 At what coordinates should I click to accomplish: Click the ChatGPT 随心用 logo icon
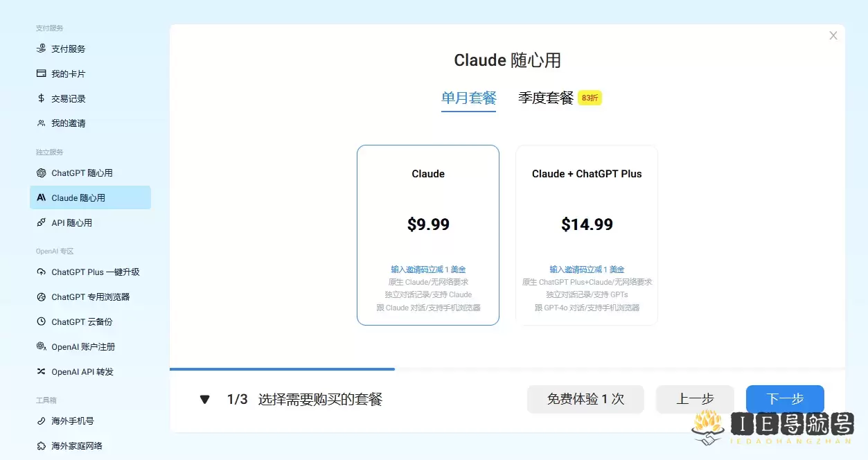click(42, 172)
